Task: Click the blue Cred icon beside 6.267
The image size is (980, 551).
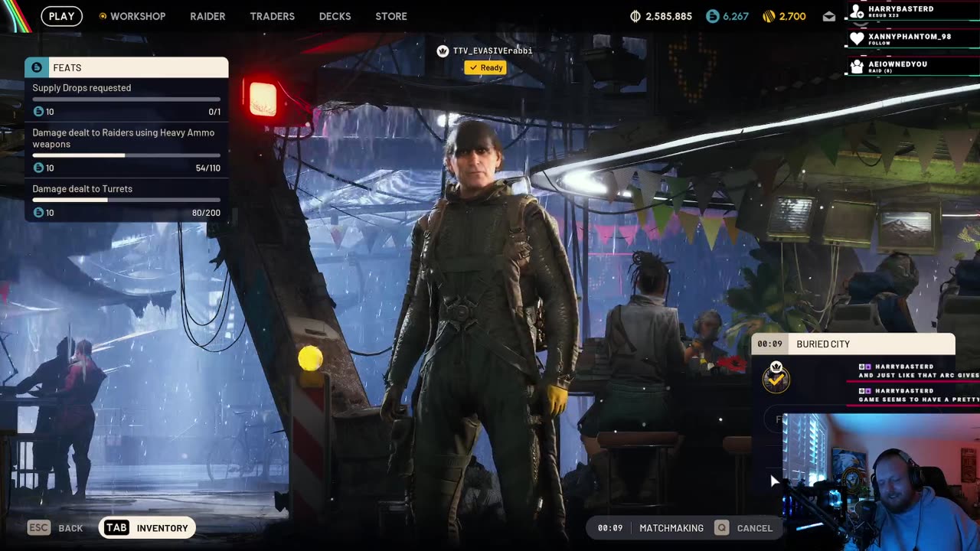Action: 713,16
